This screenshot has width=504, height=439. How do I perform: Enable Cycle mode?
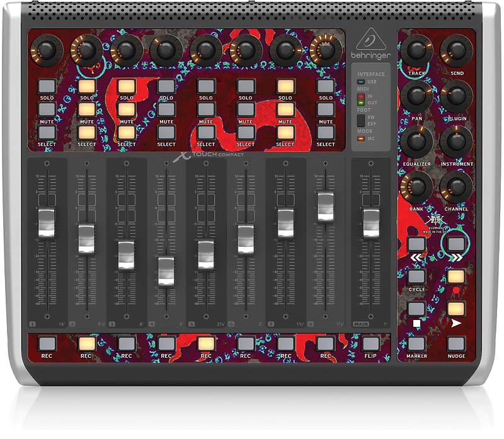pyautogui.click(x=417, y=277)
